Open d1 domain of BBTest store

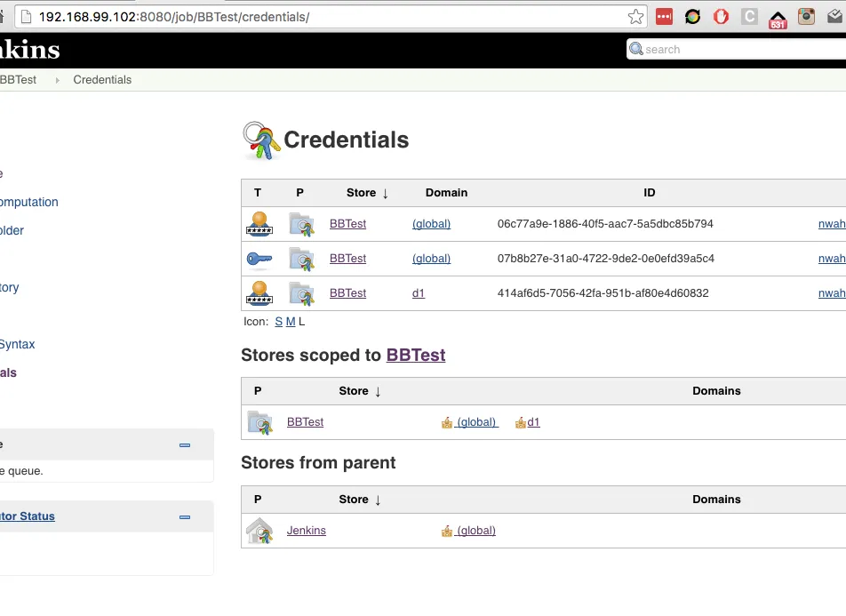(533, 421)
